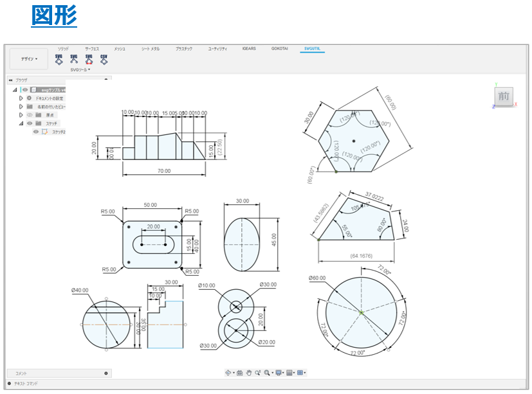The width and height of the screenshot is (532, 394).
Task: Switch to the プラスチック tab
Action: point(184,49)
